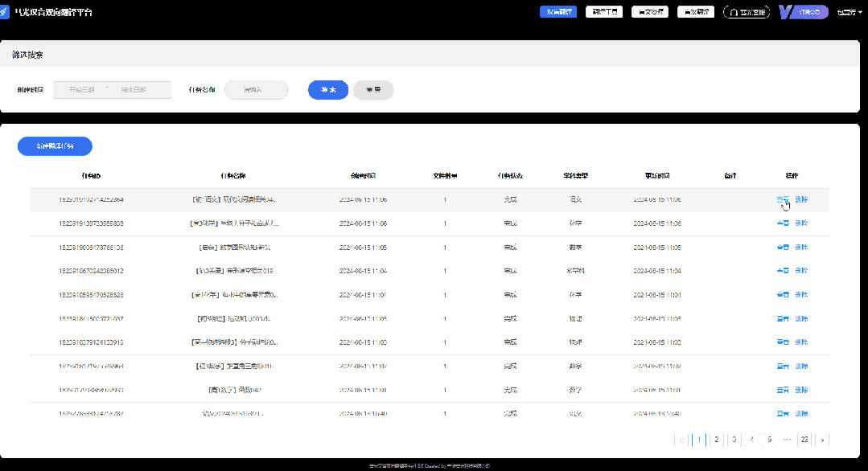Screen dimensions: 868x471
Task: Click the 筛选搜索 panel title
Action: point(27,55)
